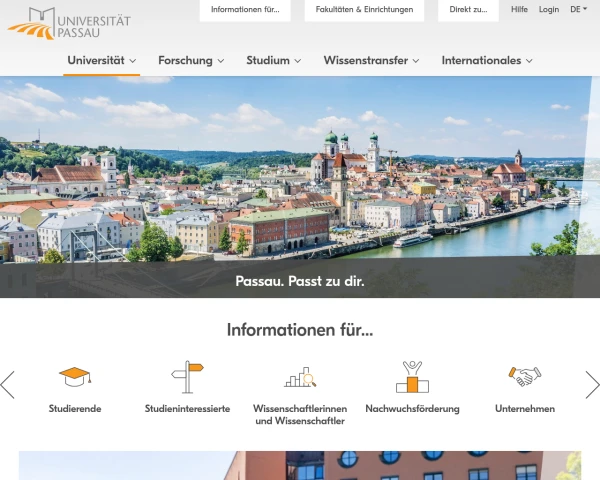Open the 'Fakultäten & Einrichtungen' button
The width and height of the screenshot is (600, 480).
point(364,10)
